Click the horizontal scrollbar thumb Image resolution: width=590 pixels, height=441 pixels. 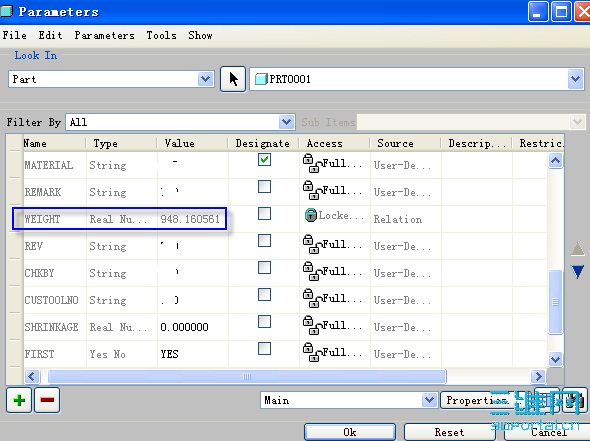pyautogui.click(x=247, y=376)
